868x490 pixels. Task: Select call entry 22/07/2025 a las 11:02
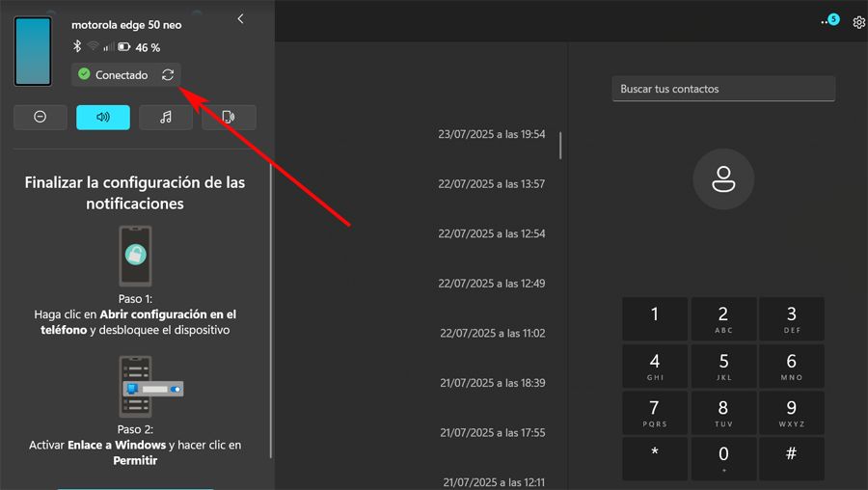click(492, 334)
